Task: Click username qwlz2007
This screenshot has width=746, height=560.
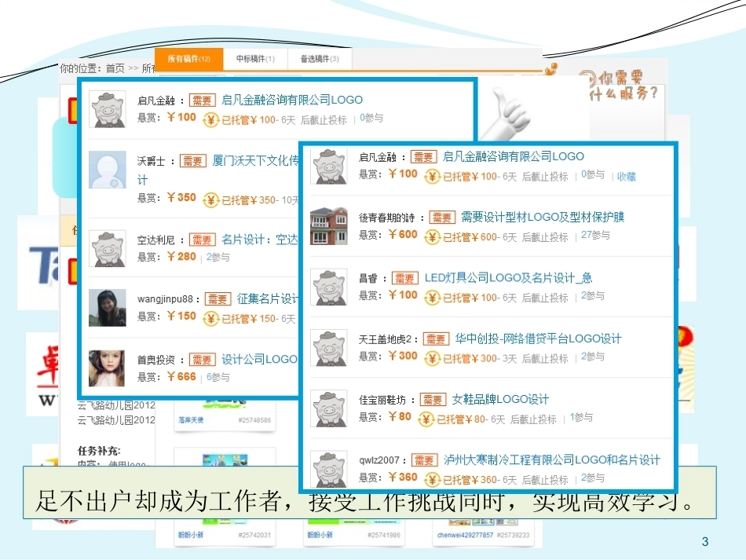Action: tap(378, 460)
